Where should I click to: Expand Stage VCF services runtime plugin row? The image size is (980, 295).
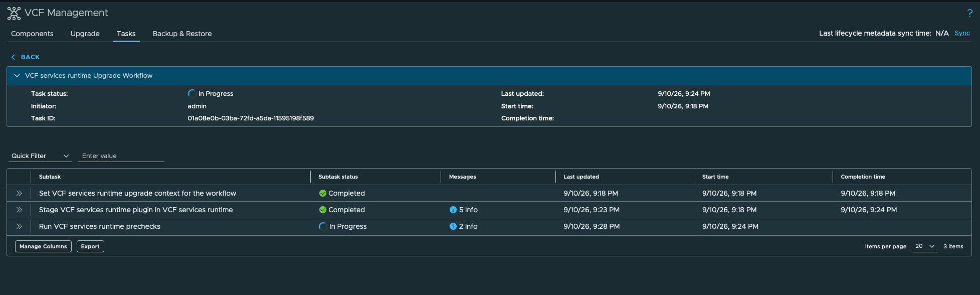tap(19, 210)
